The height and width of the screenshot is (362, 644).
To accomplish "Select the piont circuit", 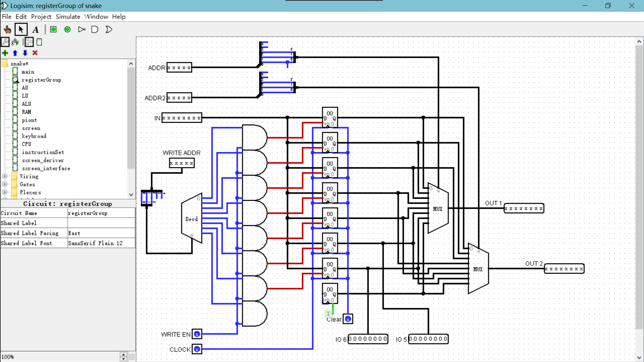I will (x=29, y=120).
